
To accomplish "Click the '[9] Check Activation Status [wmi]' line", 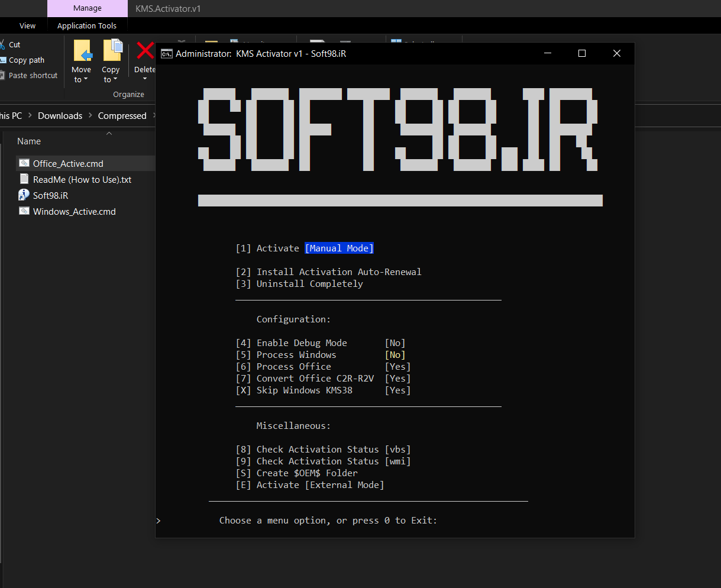I will click(x=324, y=461).
